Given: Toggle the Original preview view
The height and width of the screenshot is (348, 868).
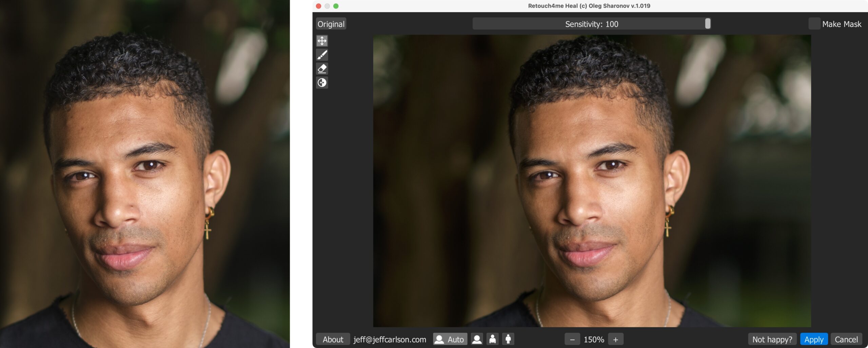Looking at the screenshot, I should pos(331,24).
